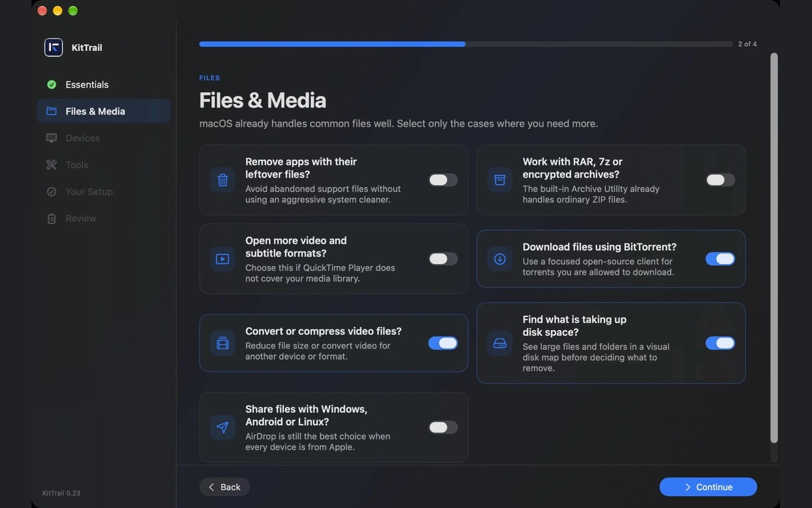Click the Files & Media folder icon
Screen dimensions: 812x508
pyautogui.click(x=51, y=111)
